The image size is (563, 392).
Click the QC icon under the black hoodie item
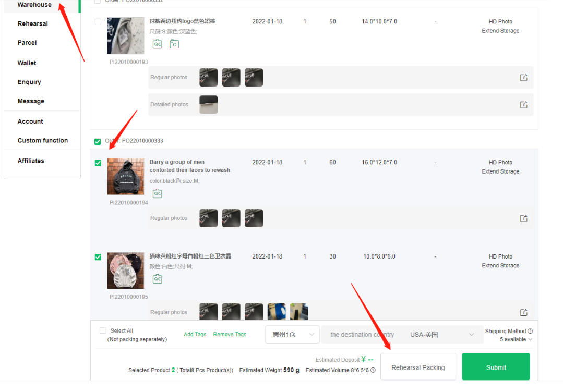point(157,193)
